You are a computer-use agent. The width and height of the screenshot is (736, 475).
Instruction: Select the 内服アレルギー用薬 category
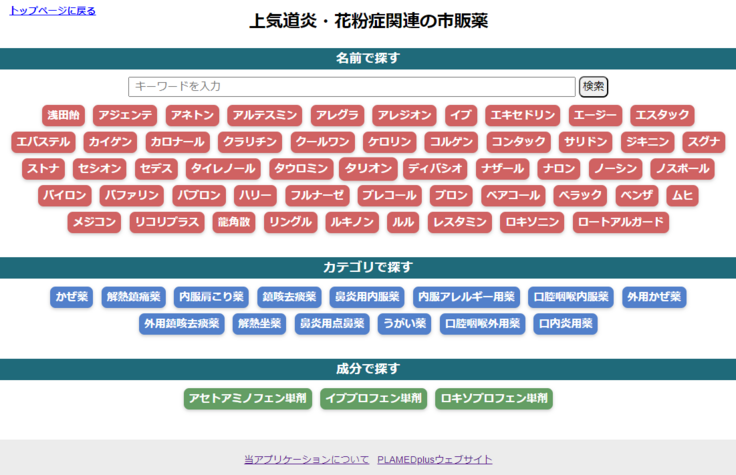point(467,297)
